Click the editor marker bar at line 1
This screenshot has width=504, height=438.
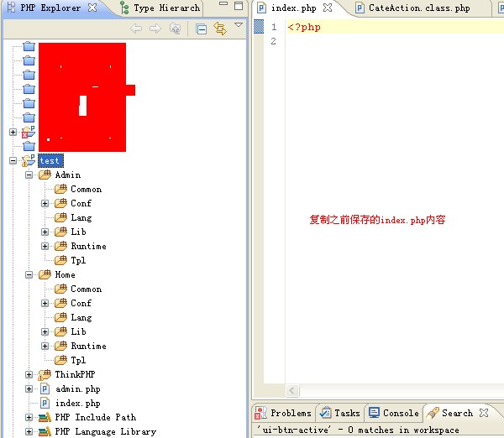pos(259,27)
